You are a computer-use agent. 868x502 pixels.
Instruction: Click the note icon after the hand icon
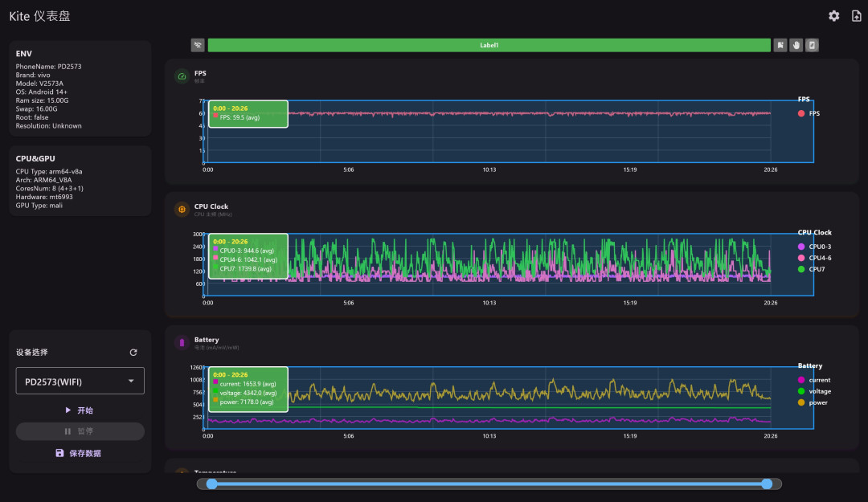point(812,46)
